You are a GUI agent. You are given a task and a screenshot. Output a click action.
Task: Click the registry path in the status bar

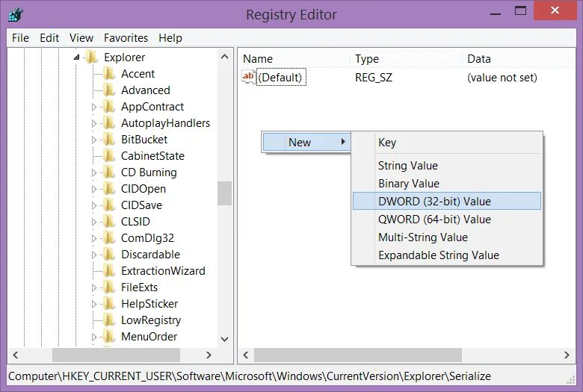(x=250, y=376)
